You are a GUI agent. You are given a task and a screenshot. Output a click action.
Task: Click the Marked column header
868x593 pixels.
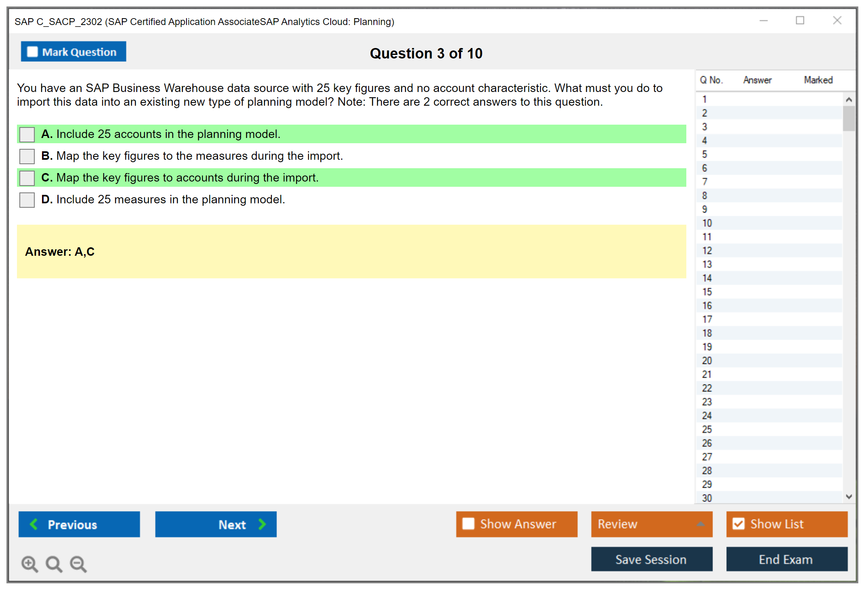[x=818, y=80]
